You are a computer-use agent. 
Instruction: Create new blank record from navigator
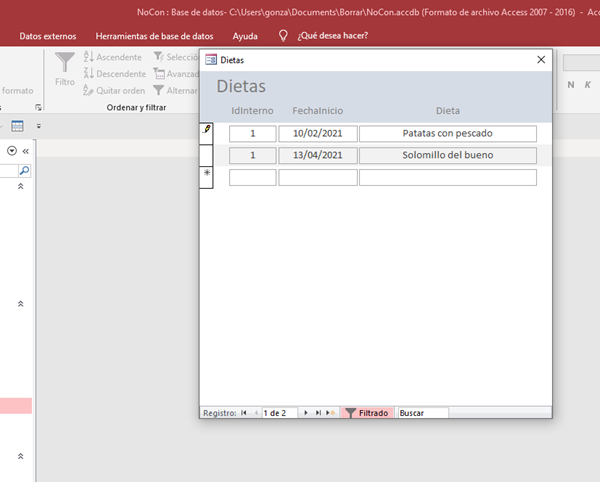click(331, 412)
